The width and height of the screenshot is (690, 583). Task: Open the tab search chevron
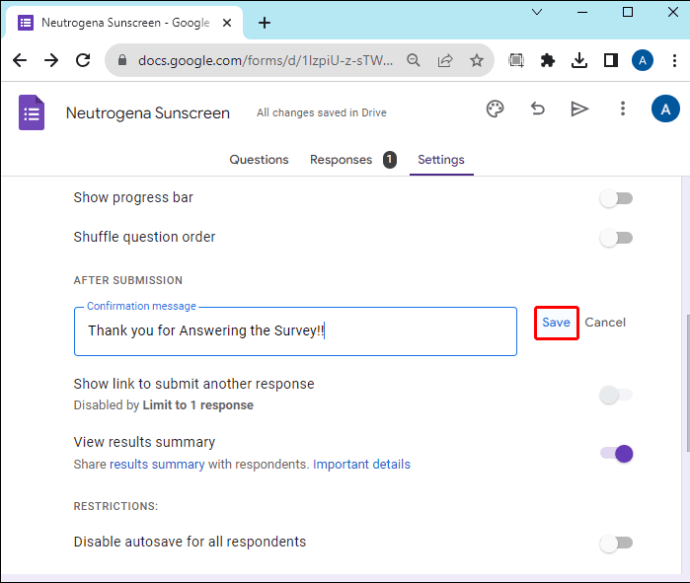click(x=537, y=12)
